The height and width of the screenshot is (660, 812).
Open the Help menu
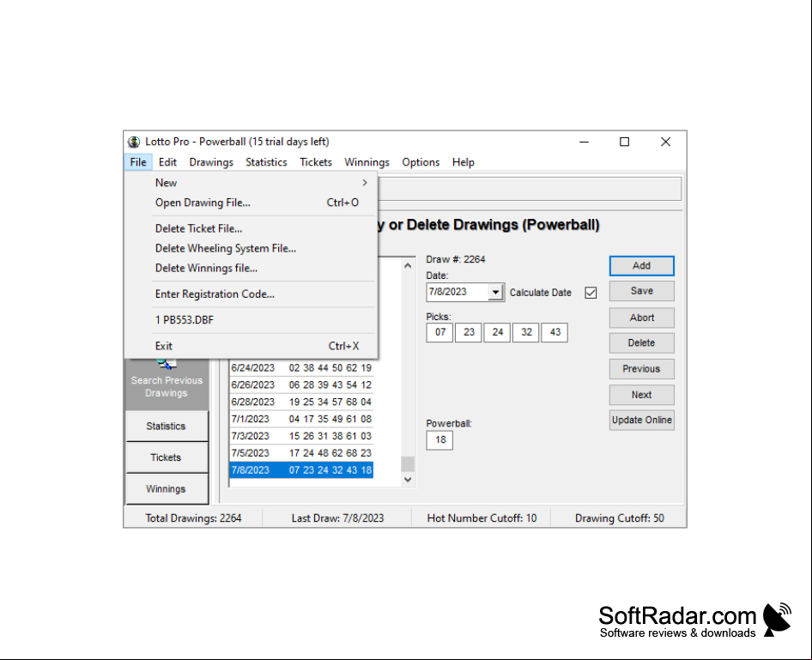click(463, 162)
